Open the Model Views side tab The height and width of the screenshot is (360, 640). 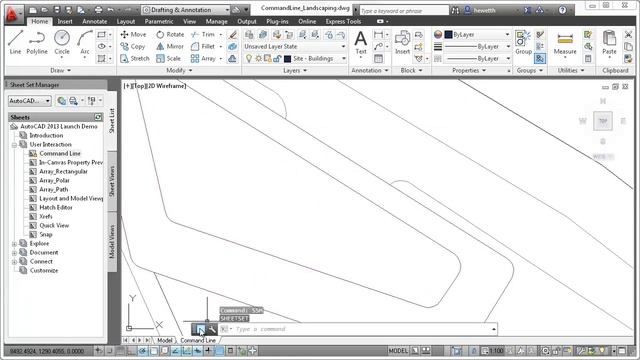pyautogui.click(x=112, y=242)
